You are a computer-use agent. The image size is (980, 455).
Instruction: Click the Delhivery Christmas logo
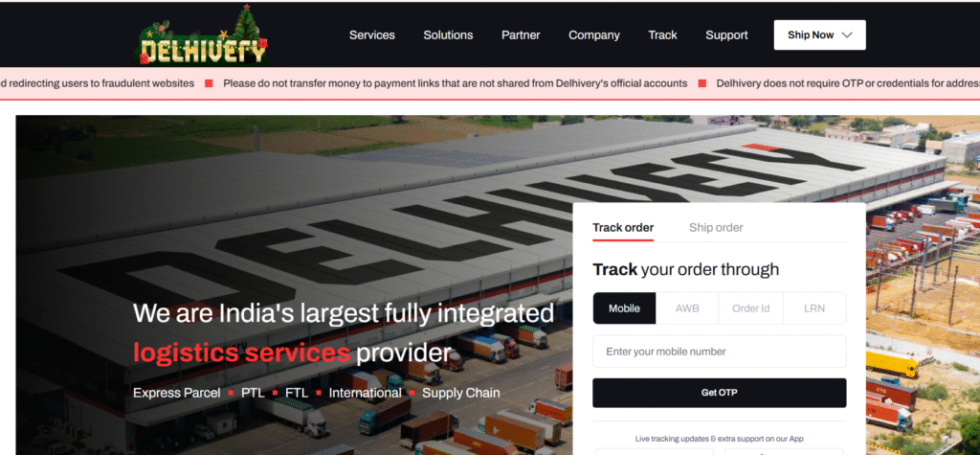(204, 36)
